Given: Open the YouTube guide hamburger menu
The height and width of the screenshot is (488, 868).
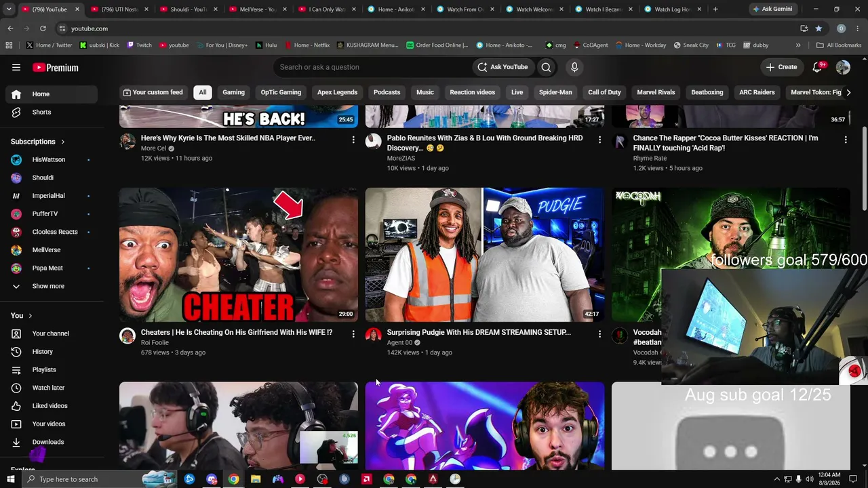Looking at the screenshot, I should coord(16,67).
